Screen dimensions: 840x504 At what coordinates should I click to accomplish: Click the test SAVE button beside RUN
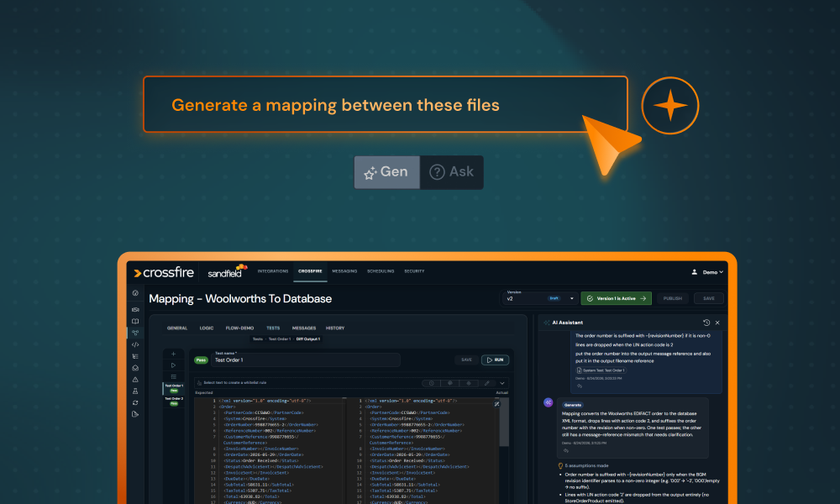click(x=466, y=360)
